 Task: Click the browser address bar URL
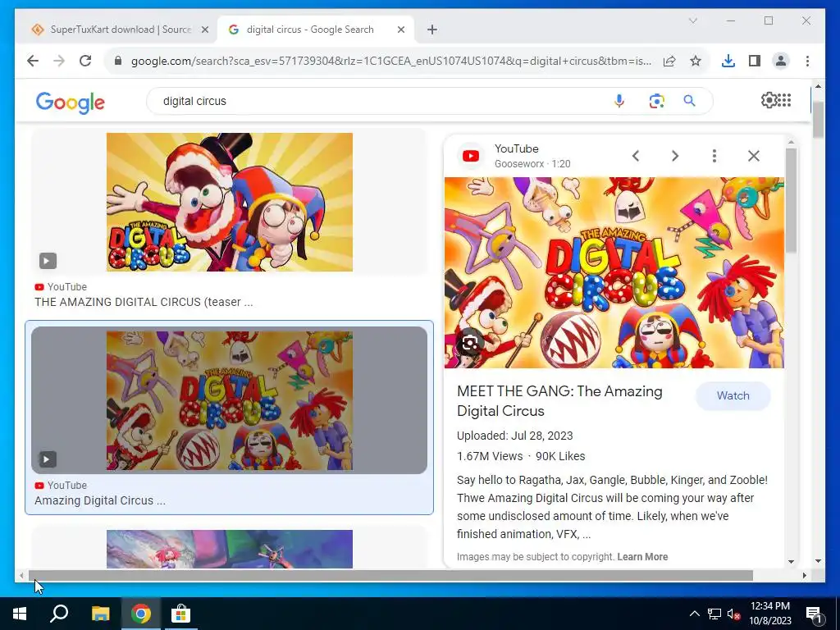point(391,61)
